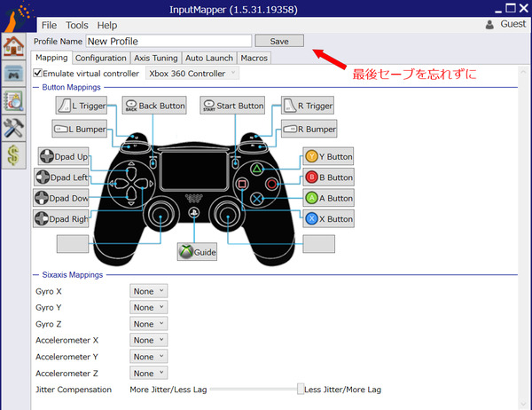The height and width of the screenshot is (410, 532).
Task: Select the Dpad Down mapping
Action: [x=61, y=198]
